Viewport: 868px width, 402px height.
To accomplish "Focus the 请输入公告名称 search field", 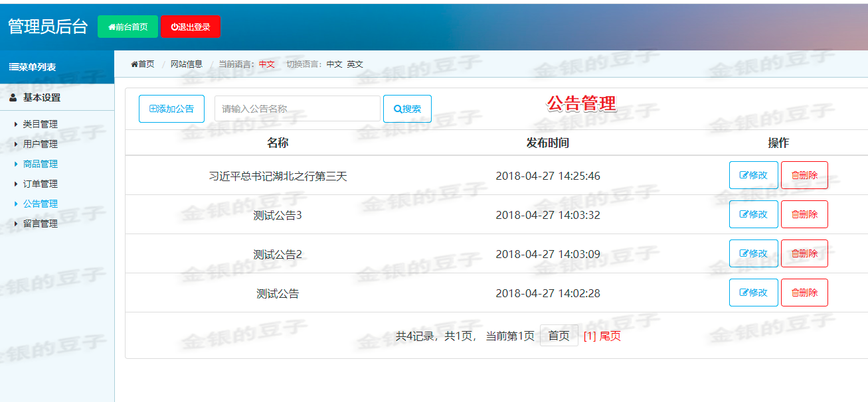I will tap(298, 109).
